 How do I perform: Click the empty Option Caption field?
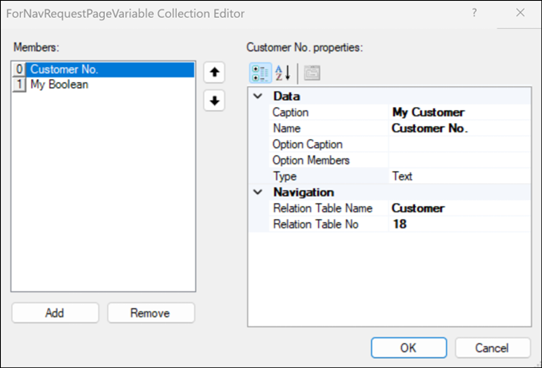(x=460, y=144)
